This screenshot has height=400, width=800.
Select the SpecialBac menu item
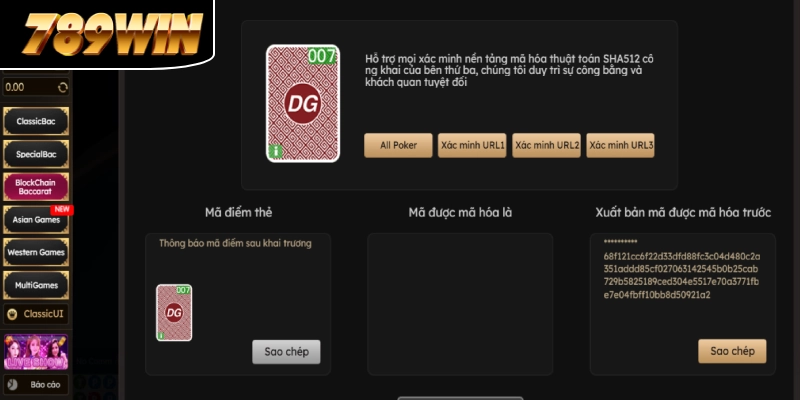pos(36,154)
